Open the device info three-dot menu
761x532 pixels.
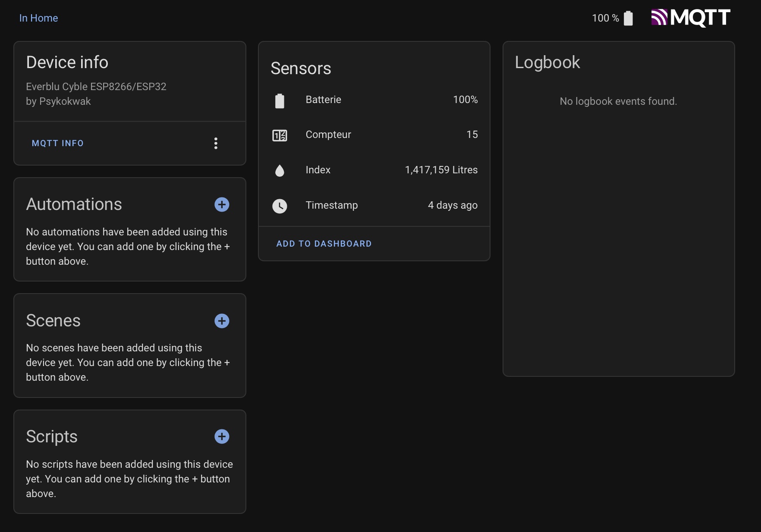point(216,143)
